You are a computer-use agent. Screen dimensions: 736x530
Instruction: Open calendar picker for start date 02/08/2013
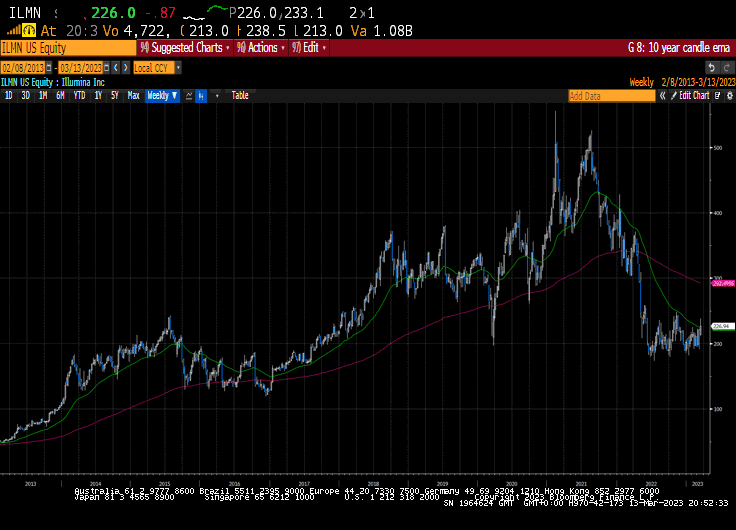point(49,68)
